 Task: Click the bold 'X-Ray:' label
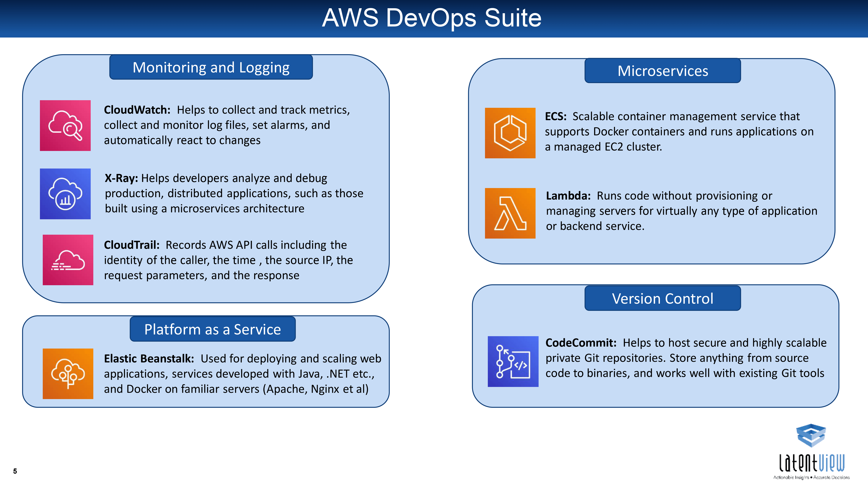coord(121,178)
